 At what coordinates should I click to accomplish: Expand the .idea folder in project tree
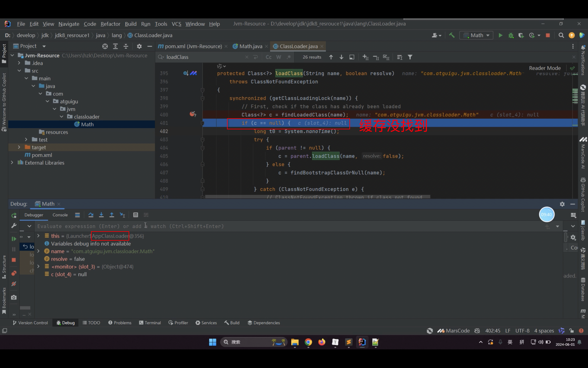click(x=19, y=63)
